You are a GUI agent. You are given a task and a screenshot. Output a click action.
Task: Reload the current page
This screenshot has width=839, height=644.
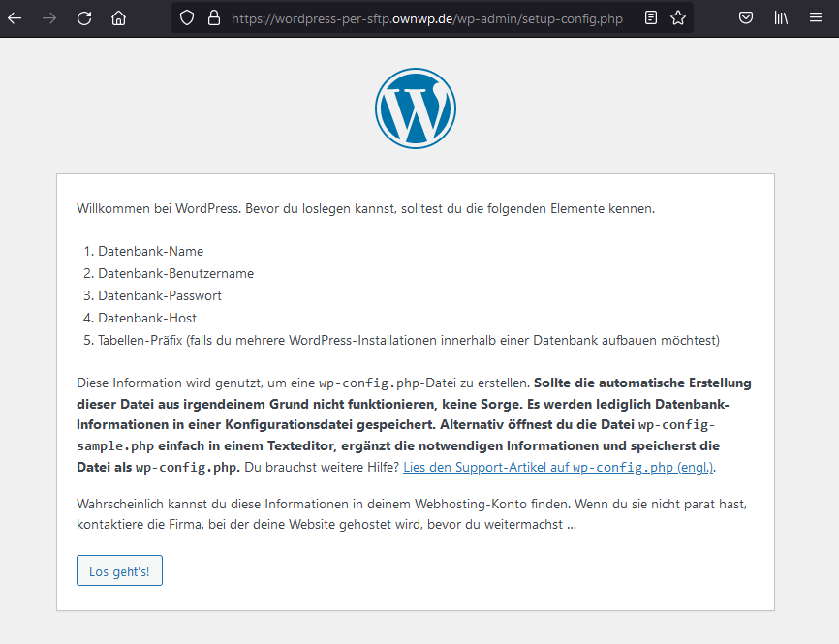click(x=84, y=18)
